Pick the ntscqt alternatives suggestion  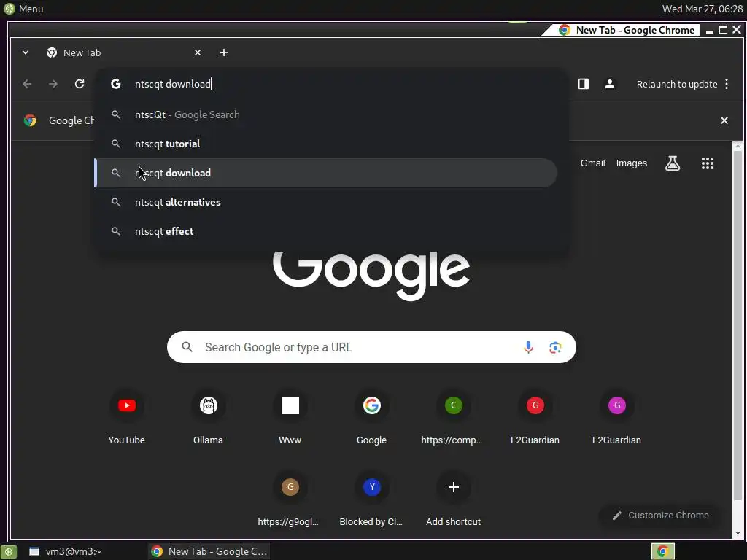pyautogui.click(x=326, y=202)
